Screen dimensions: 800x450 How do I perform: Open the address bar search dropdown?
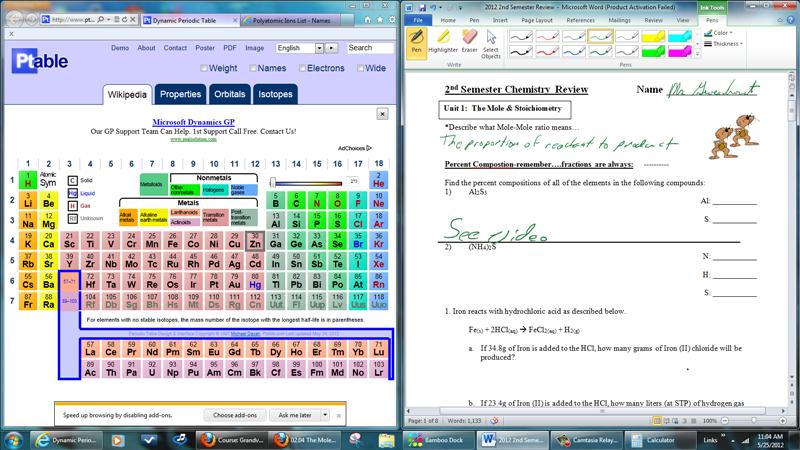(x=109, y=19)
